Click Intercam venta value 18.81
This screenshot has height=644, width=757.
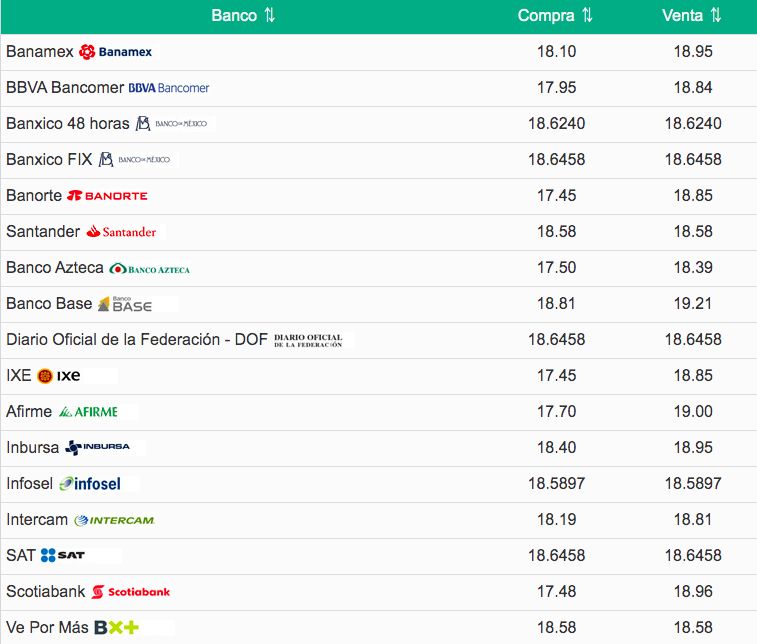point(693,519)
